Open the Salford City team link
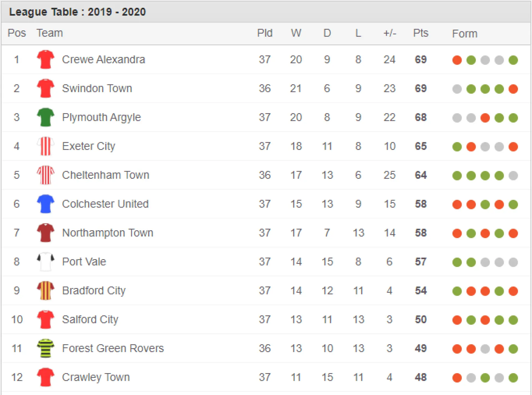The image size is (532, 395). coord(90,320)
